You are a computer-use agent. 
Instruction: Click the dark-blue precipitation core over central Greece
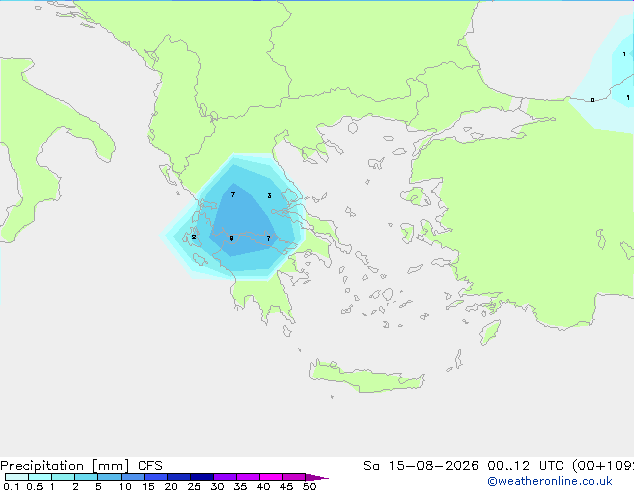[243, 222]
